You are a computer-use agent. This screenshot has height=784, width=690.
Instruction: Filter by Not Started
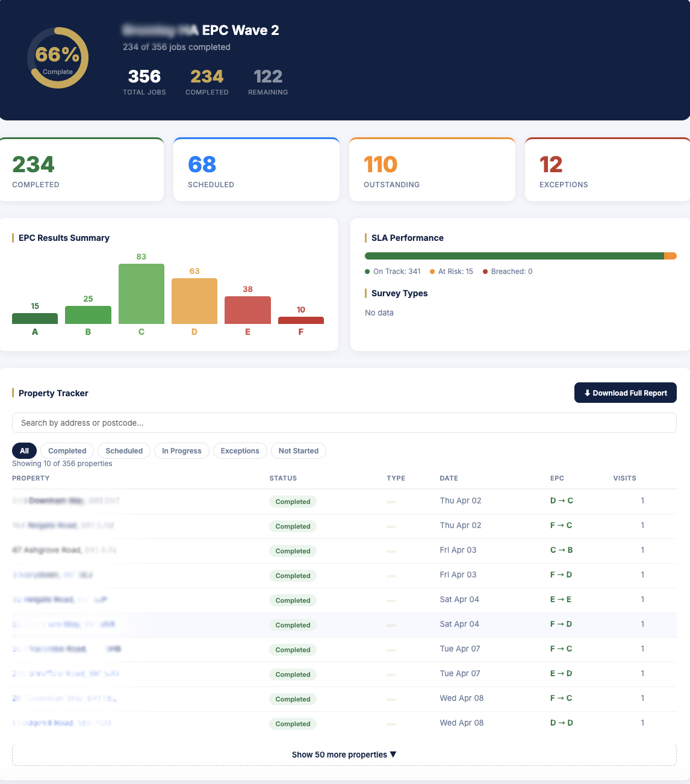(x=299, y=450)
